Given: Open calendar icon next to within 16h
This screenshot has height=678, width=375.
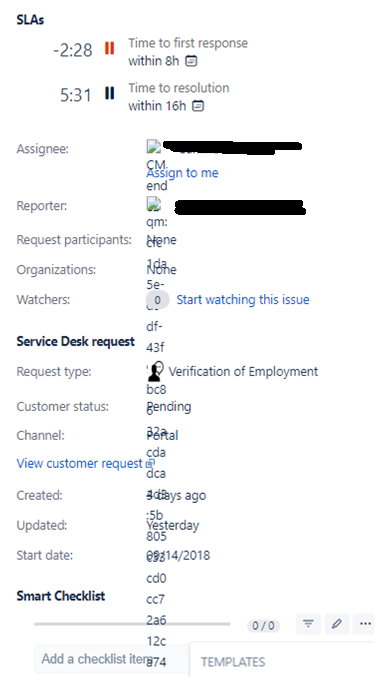Looking at the screenshot, I should pos(198,106).
